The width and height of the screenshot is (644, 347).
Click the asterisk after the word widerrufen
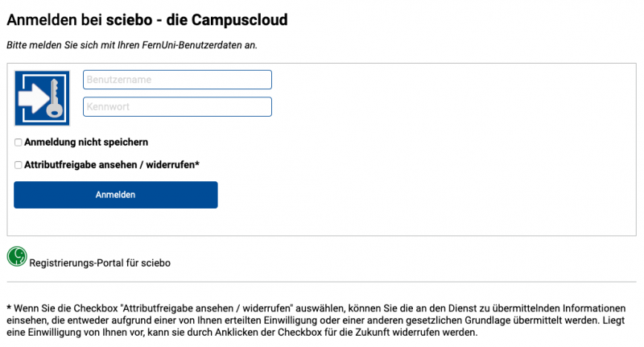point(197,163)
